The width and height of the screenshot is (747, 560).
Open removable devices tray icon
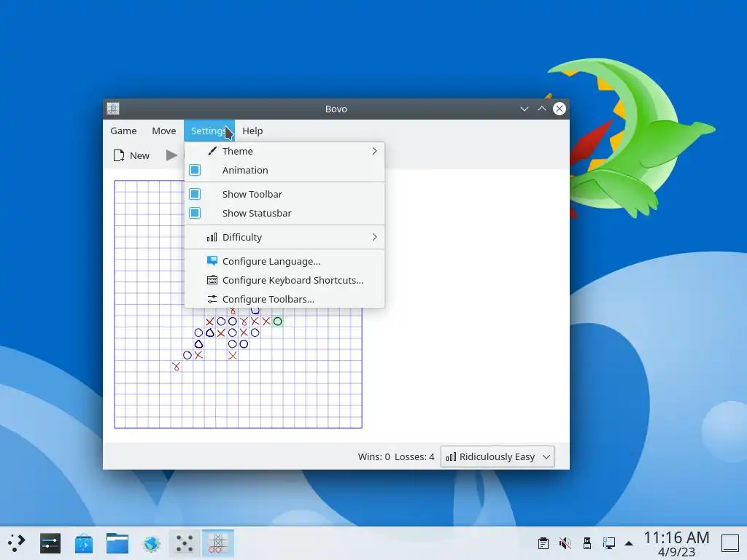pos(587,543)
